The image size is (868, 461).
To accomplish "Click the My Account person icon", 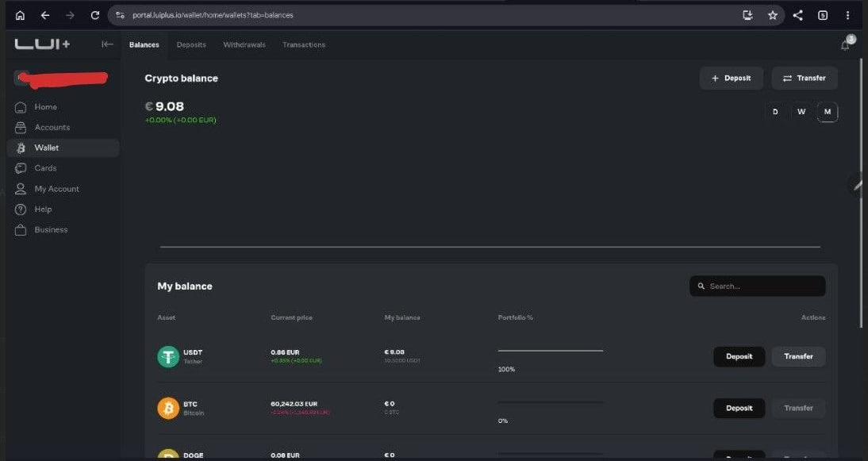I will [21, 189].
